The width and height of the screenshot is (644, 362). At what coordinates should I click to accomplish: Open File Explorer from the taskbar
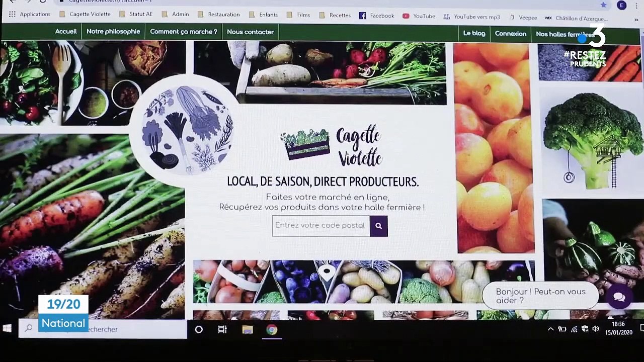(x=247, y=330)
